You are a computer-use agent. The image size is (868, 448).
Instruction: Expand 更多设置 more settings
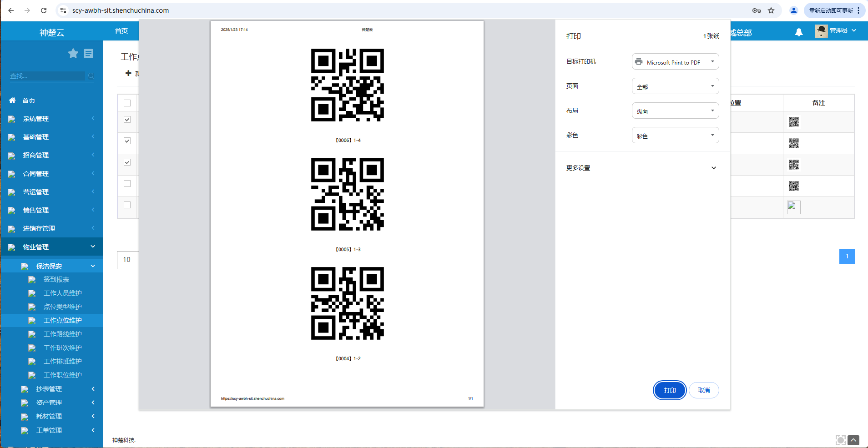point(641,168)
